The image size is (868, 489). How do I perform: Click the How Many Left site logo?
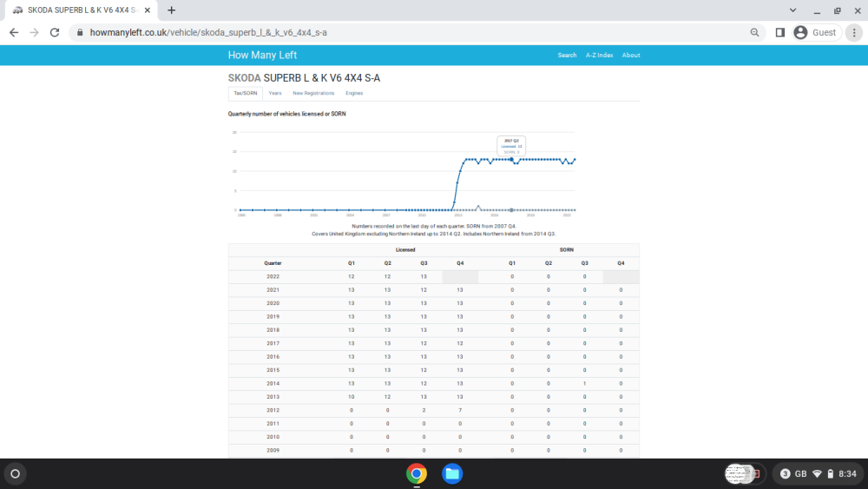pyautogui.click(x=262, y=55)
